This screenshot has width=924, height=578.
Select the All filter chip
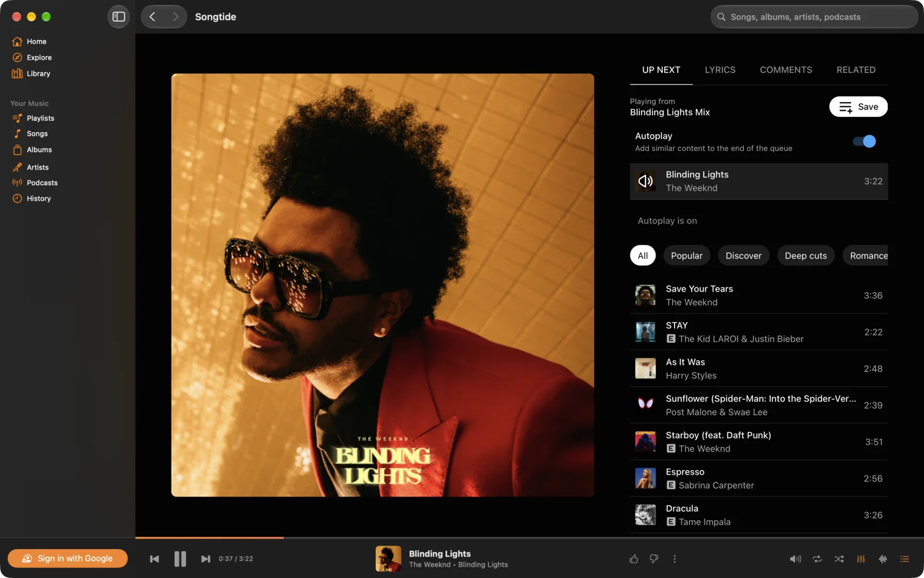click(643, 255)
